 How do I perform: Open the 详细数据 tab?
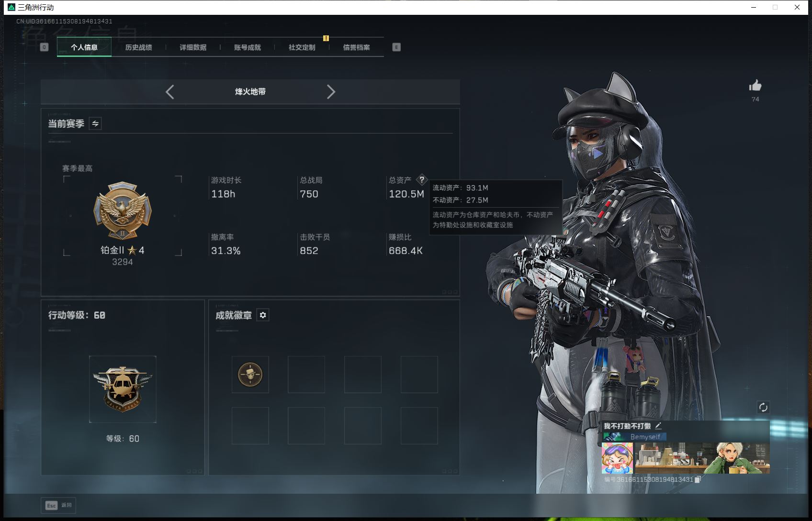pos(193,47)
